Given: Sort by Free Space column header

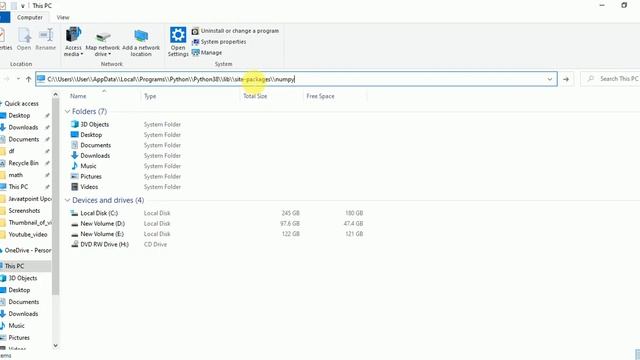Looking at the screenshot, I should coord(320,96).
